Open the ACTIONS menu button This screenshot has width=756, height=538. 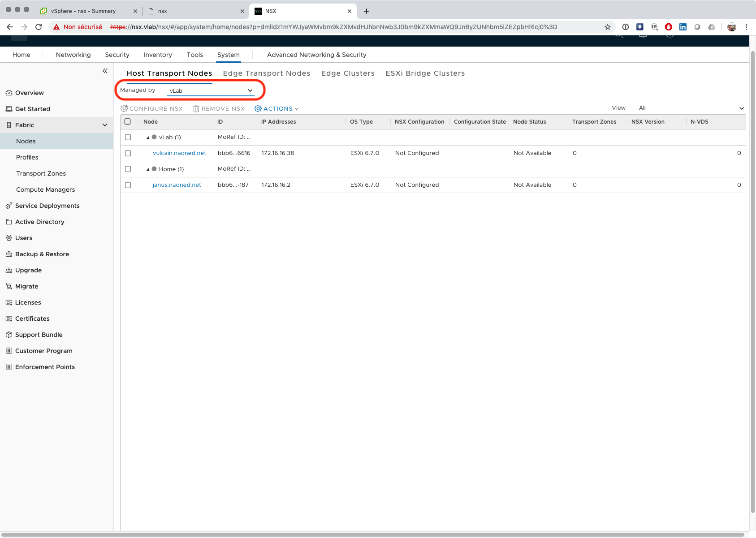click(x=276, y=109)
